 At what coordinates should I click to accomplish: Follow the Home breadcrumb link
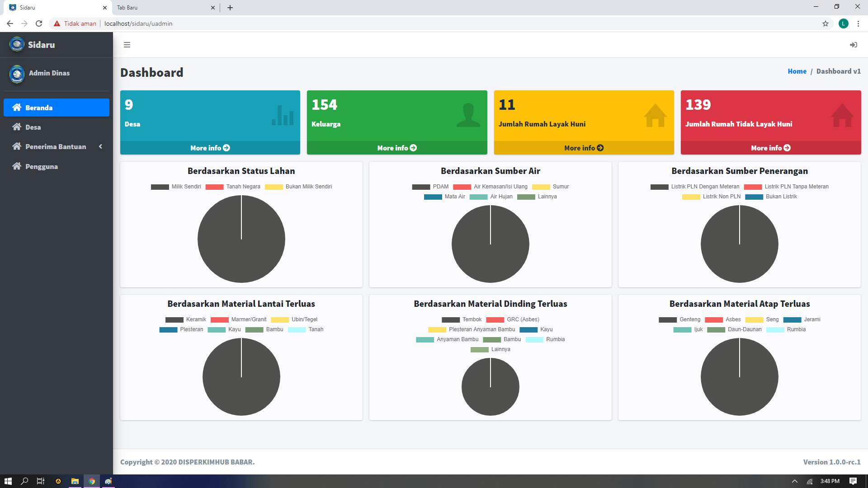click(797, 71)
